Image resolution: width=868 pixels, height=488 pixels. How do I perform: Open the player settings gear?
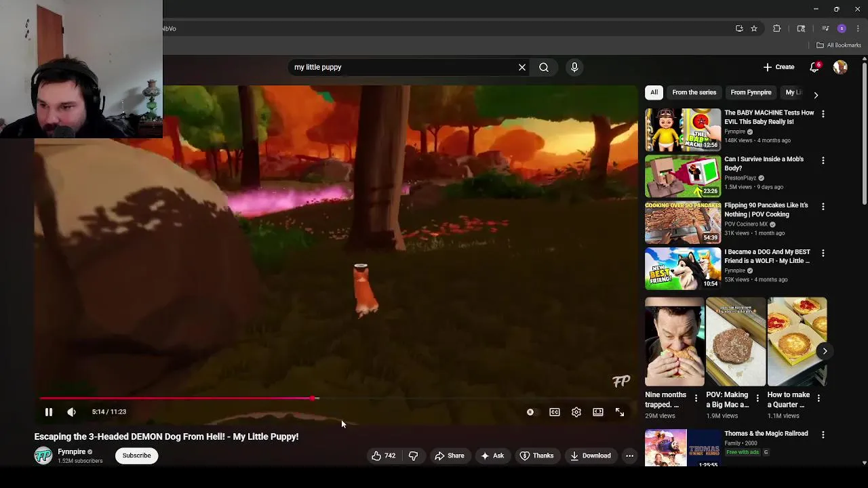(x=576, y=412)
